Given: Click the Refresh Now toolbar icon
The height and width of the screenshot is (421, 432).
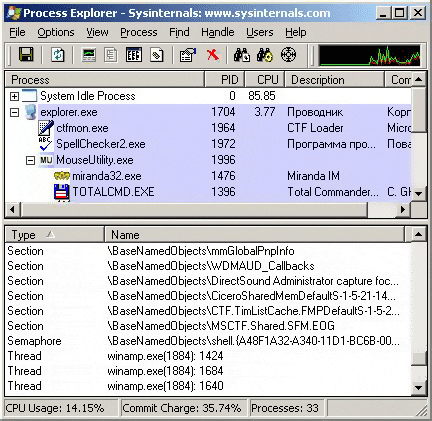Looking at the screenshot, I should [58, 55].
